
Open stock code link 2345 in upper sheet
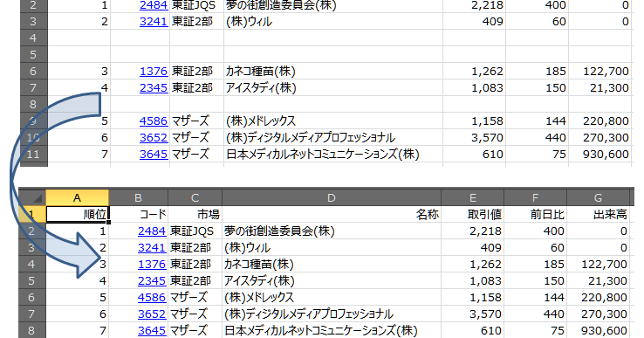(154, 87)
